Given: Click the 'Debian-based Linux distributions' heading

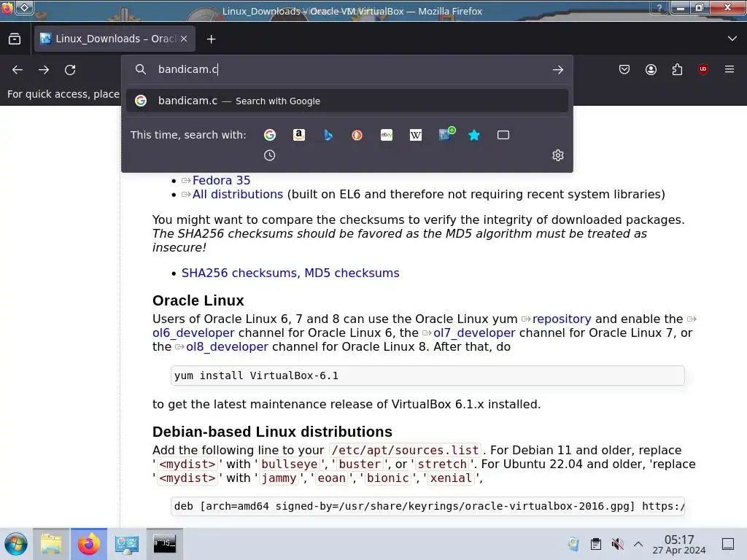Looking at the screenshot, I should coord(272,432).
